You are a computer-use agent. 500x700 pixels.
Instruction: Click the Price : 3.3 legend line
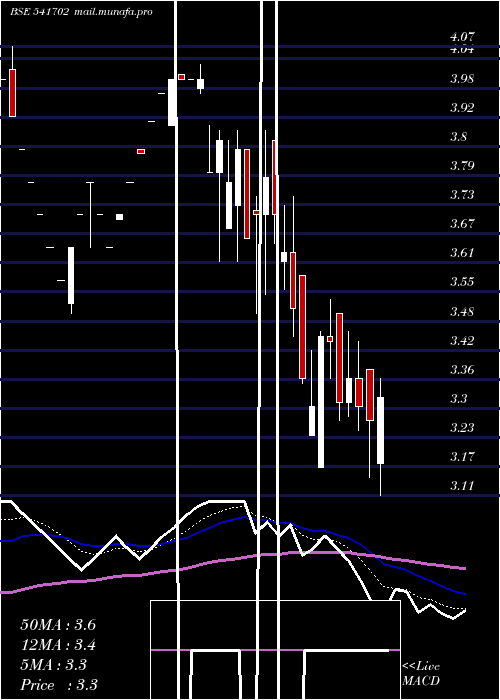pyautogui.click(x=59, y=685)
